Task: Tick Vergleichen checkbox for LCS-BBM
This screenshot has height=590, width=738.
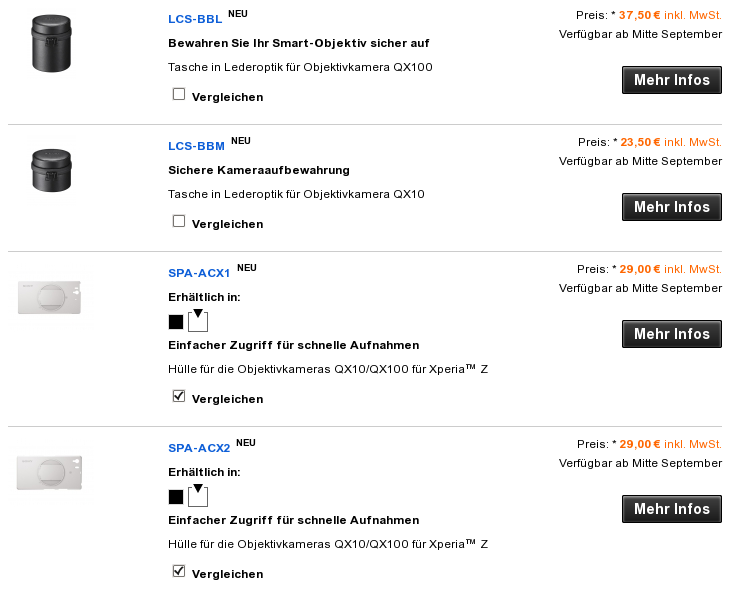Action: click(179, 221)
